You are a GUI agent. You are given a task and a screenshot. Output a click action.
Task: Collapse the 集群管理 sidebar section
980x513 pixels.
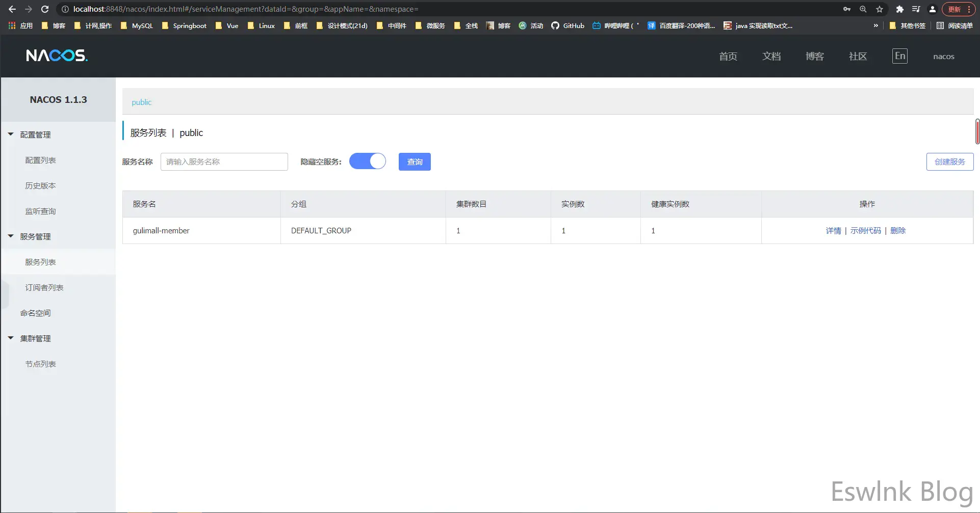pyautogui.click(x=11, y=338)
